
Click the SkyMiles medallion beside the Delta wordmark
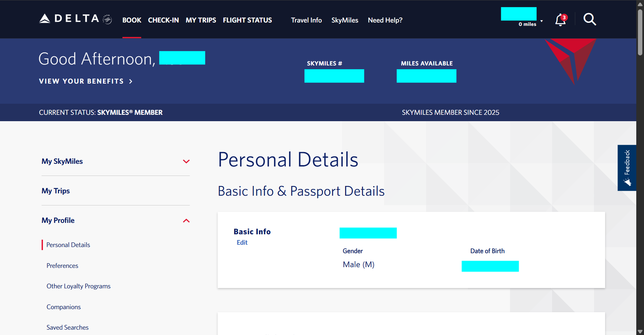(x=107, y=19)
